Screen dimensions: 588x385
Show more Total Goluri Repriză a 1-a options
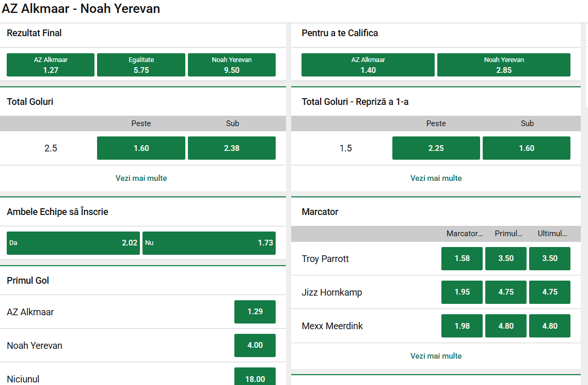[436, 178]
